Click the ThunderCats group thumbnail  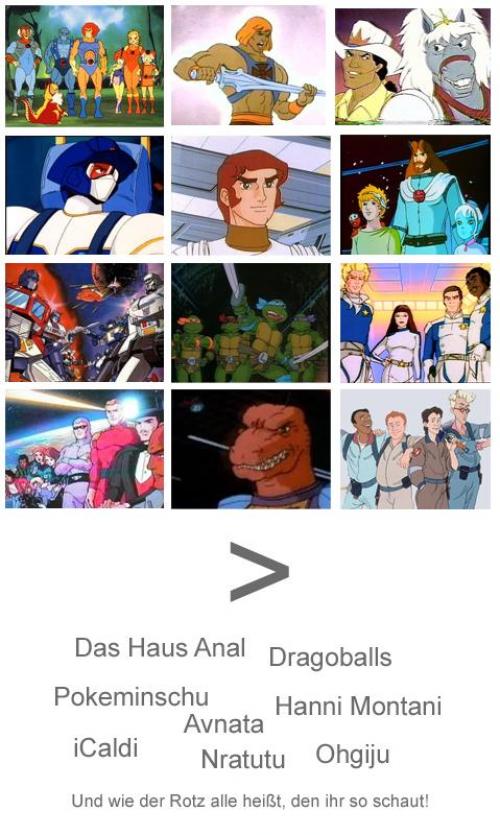[85, 66]
